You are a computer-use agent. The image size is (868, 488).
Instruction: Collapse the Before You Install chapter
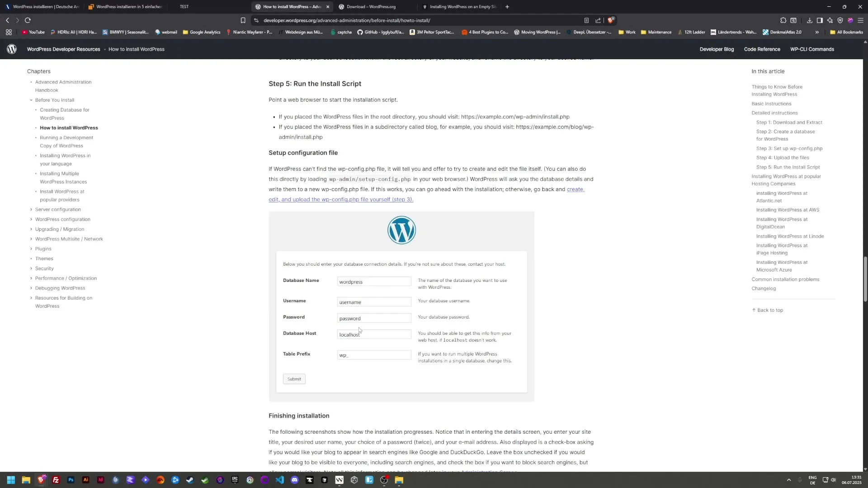pyautogui.click(x=31, y=100)
